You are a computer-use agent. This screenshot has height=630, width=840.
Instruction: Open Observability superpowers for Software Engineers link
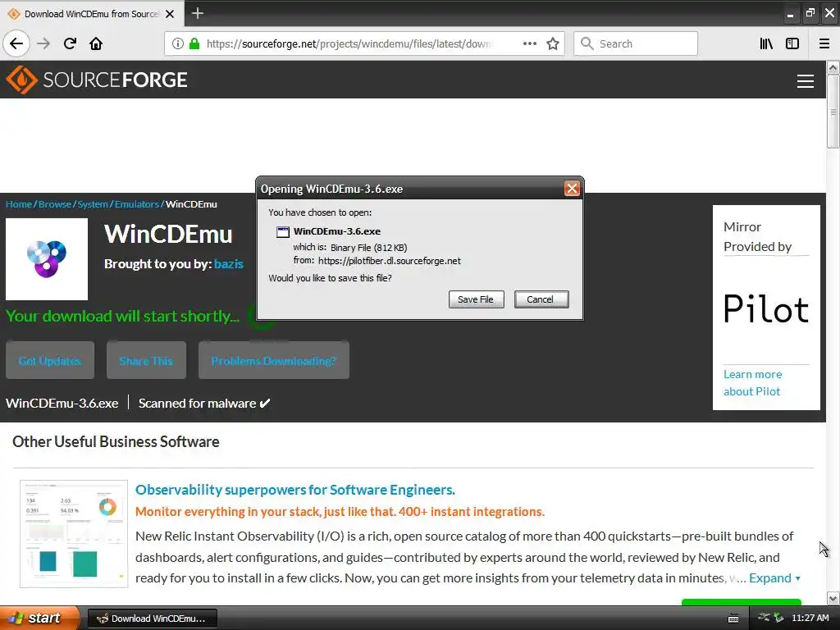coord(295,490)
